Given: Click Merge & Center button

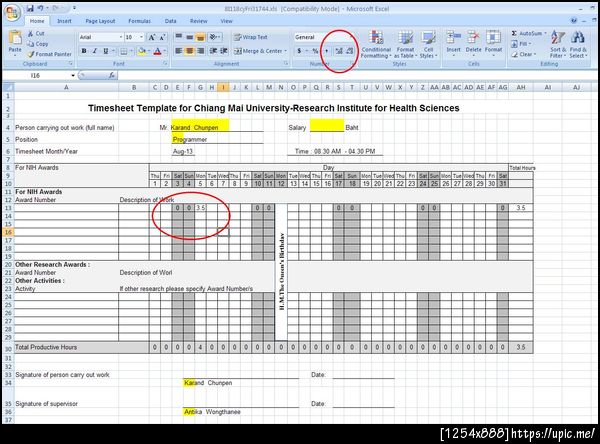Looking at the screenshot, I should 258,51.
